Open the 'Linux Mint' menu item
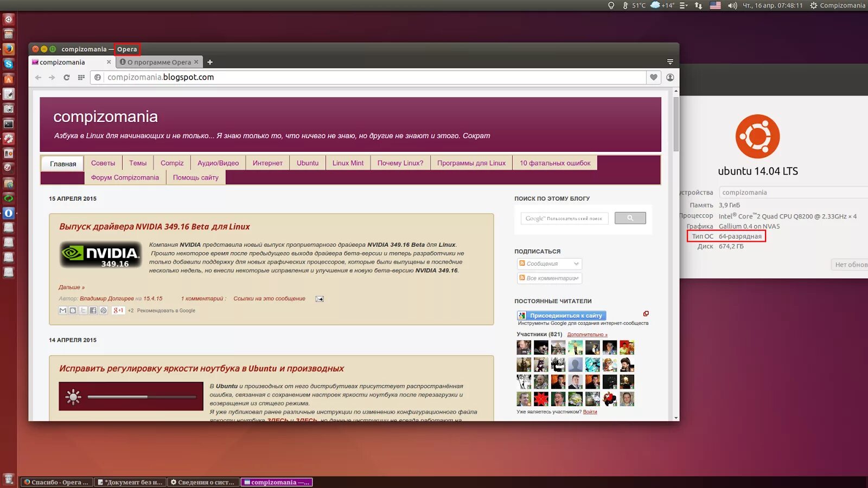 click(348, 163)
